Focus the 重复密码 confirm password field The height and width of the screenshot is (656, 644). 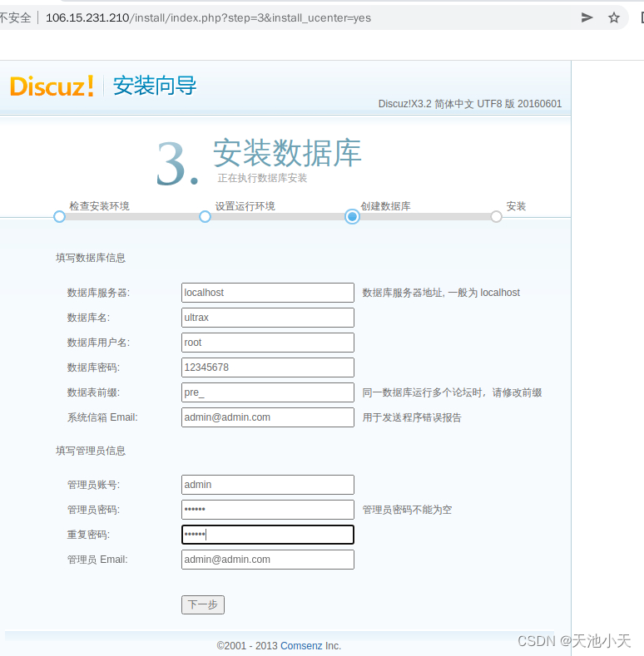pyautogui.click(x=268, y=535)
